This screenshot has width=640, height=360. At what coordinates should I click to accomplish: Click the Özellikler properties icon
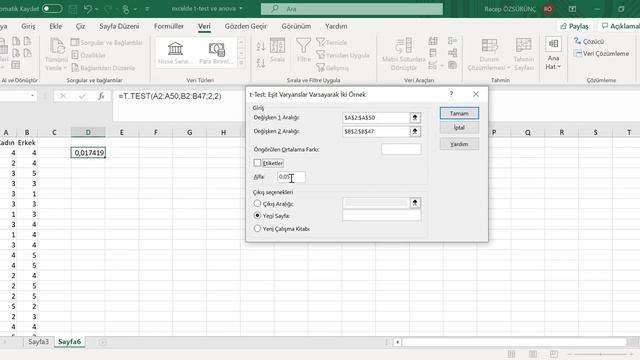pyautogui.click(x=75, y=55)
